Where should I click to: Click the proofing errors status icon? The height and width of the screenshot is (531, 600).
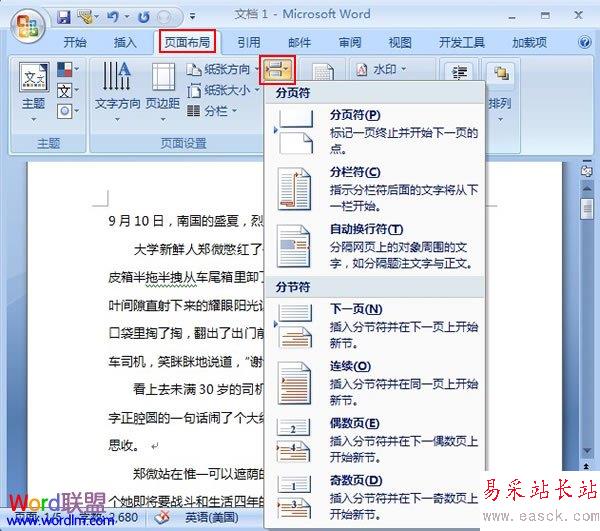click(162, 518)
